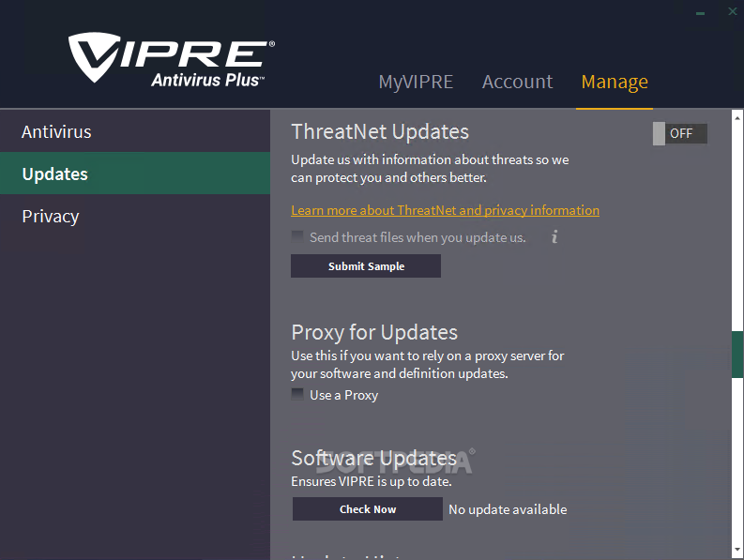Open the MyVIPRE tab
The height and width of the screenshot is (560, 744).
(x=416, y=82)
